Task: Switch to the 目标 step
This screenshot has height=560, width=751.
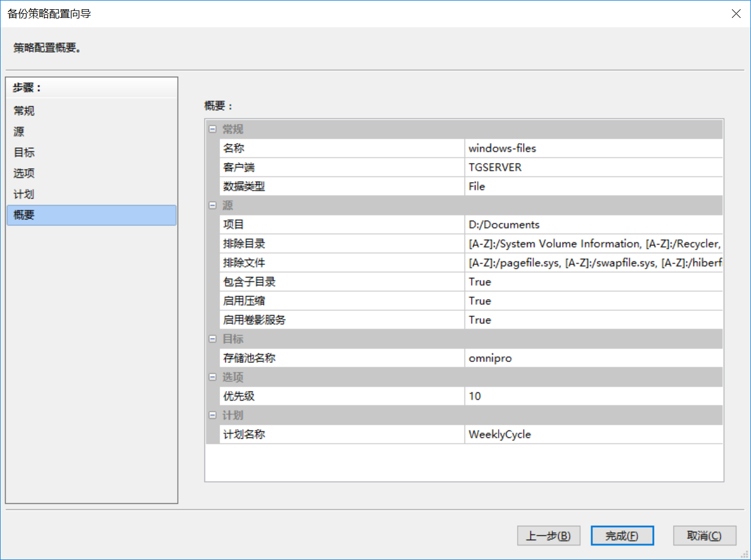Action: 24,153
